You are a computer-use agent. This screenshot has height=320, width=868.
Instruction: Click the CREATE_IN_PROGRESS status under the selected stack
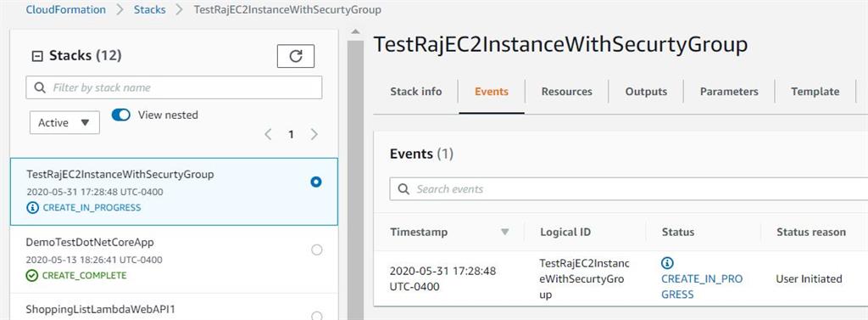[x=92, y=208]
